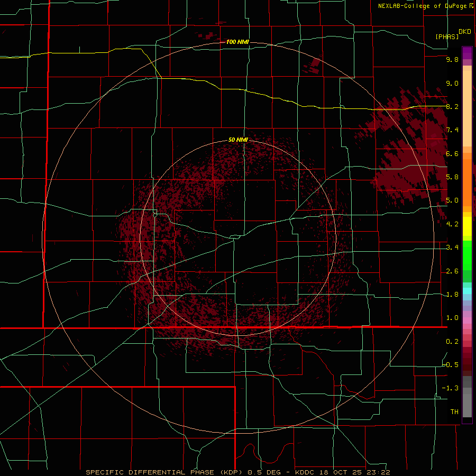Click the 3.4 scale value
Screen dimensions: 476x476
coord(452,248)
